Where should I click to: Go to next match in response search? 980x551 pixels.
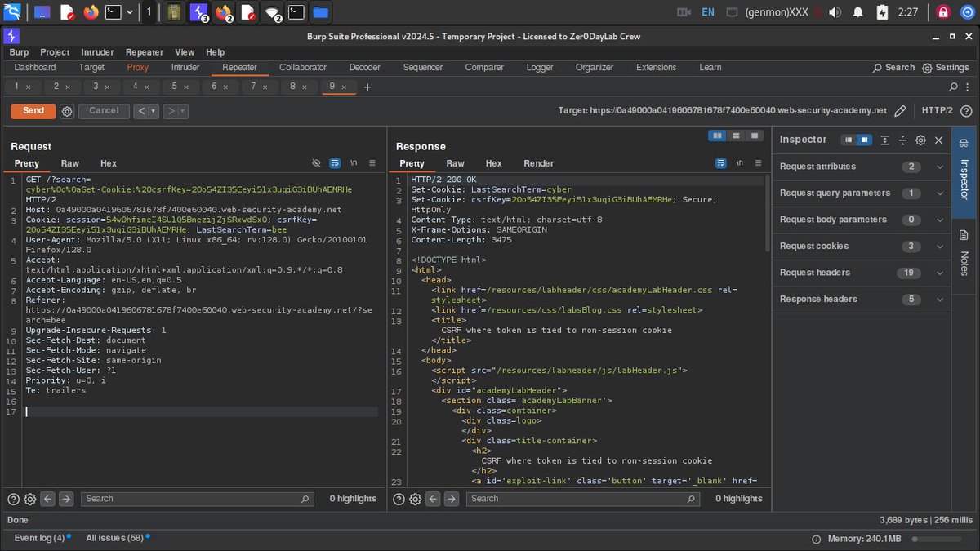452,499
